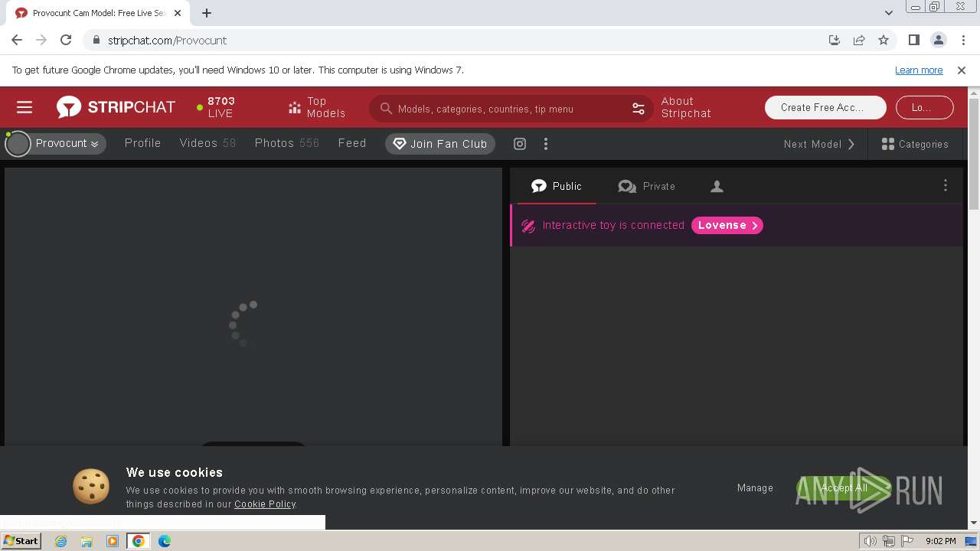
Task: Click Manage cookies
Action: point(755,487)
